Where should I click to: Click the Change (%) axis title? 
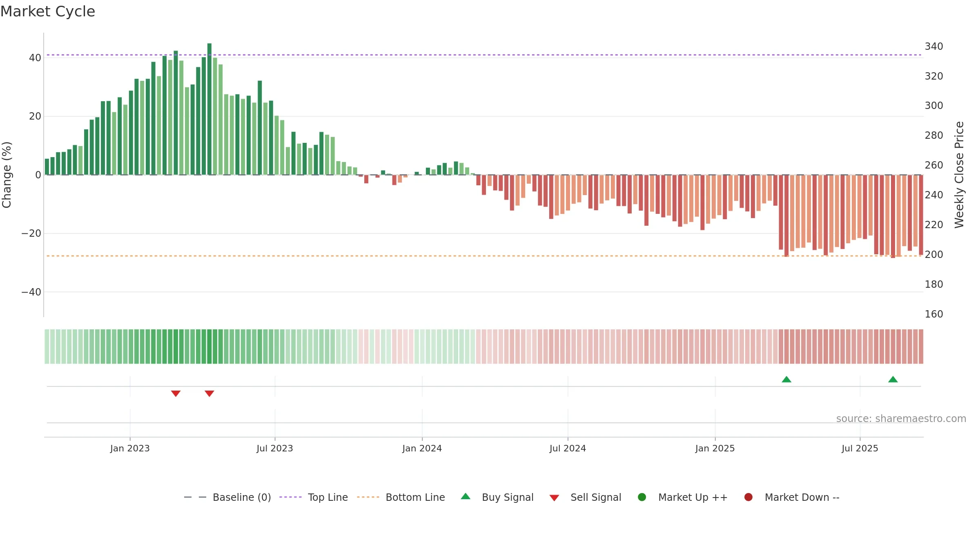pyautogui.click(x=7, y=175)
